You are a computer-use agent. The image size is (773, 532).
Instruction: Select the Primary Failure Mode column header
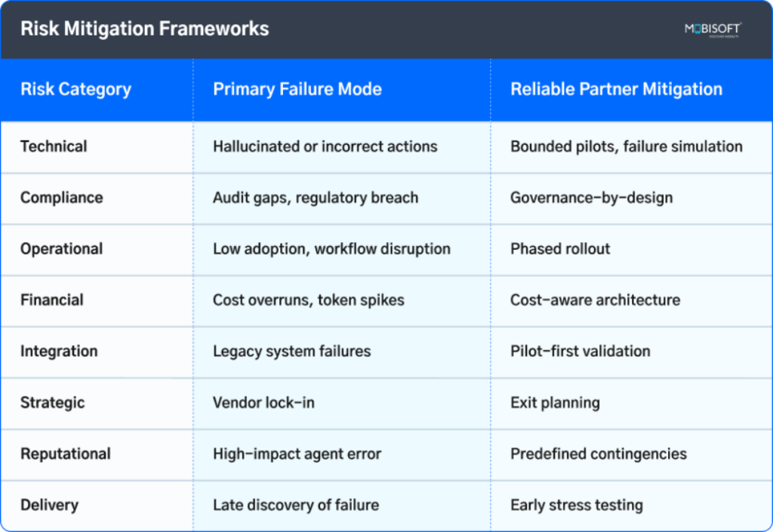(297, 89)
